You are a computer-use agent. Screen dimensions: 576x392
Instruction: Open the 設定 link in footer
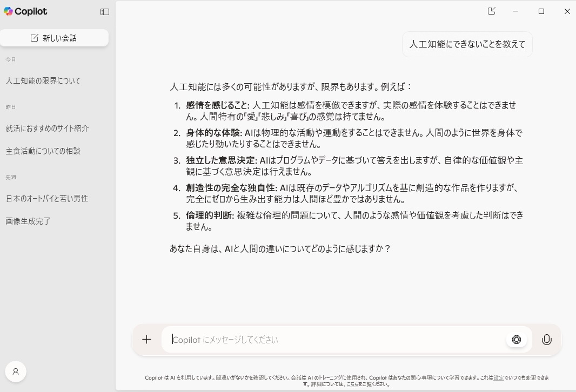pos(498,378)
